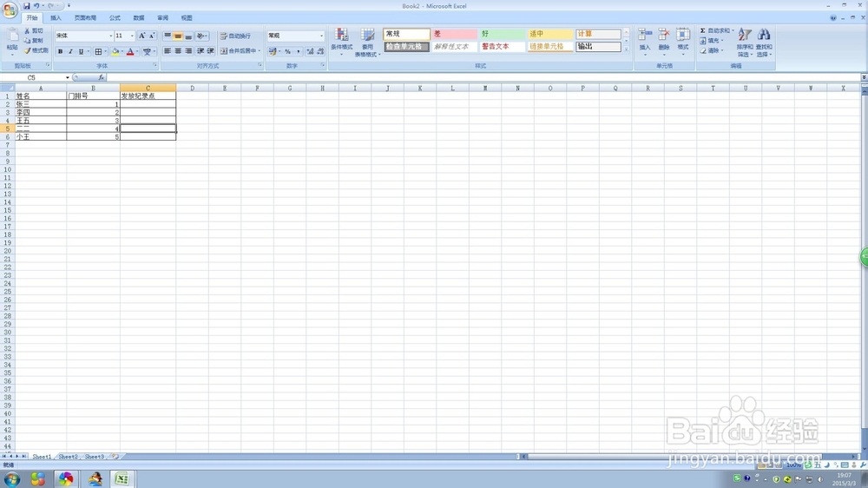Image resolution: width=868 pixels, height=488 pixels.
Task: Open 条件格式 conditional formatting
Action: 341,42
